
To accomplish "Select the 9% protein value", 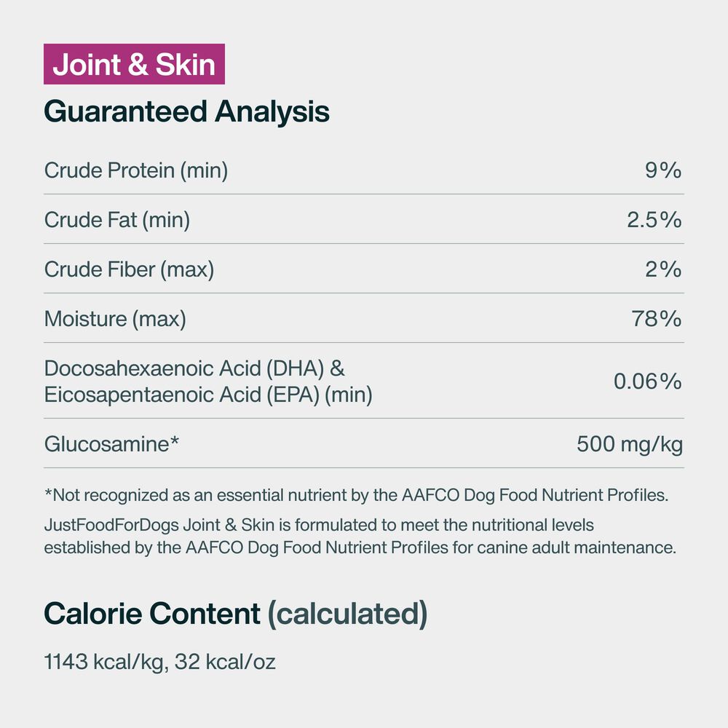I will click(x=662, y=170).
